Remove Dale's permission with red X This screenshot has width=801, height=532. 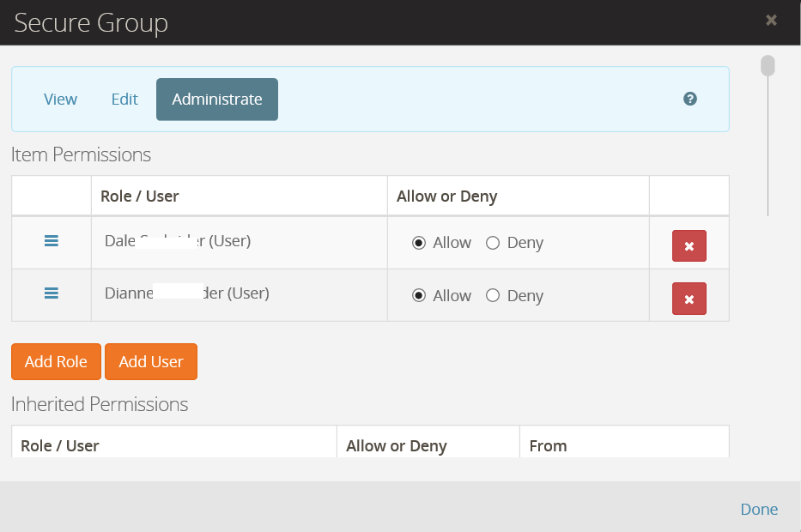689,246
